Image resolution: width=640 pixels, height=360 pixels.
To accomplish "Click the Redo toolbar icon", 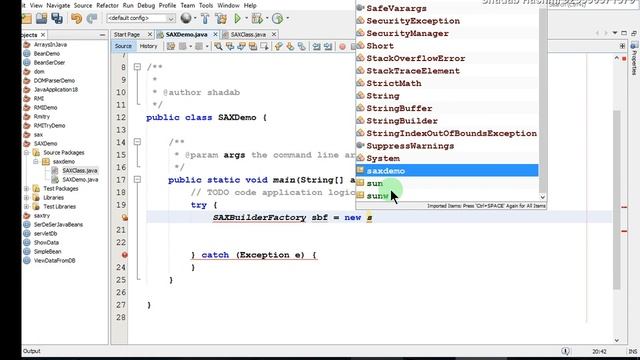I will [92, 18].
